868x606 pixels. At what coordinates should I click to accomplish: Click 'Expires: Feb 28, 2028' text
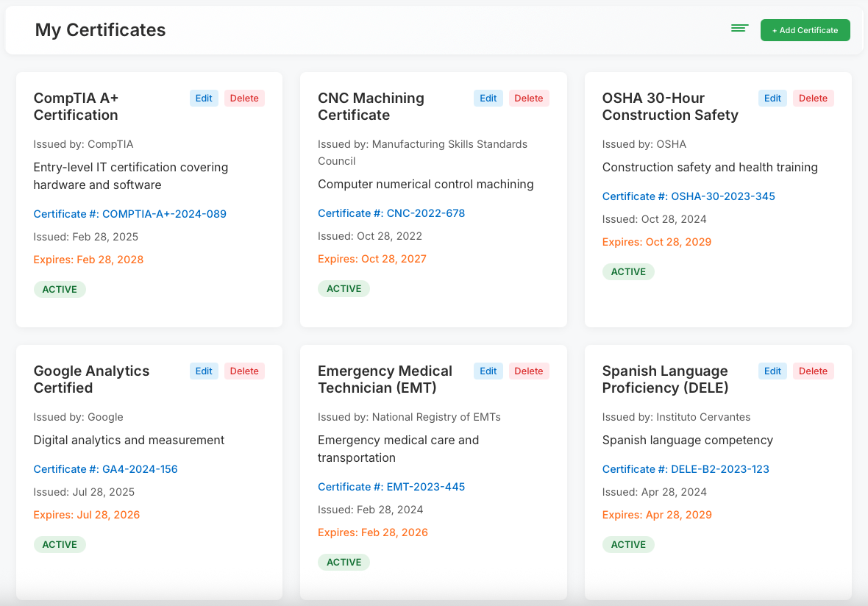pyautogui.click(x=88, y=260)
